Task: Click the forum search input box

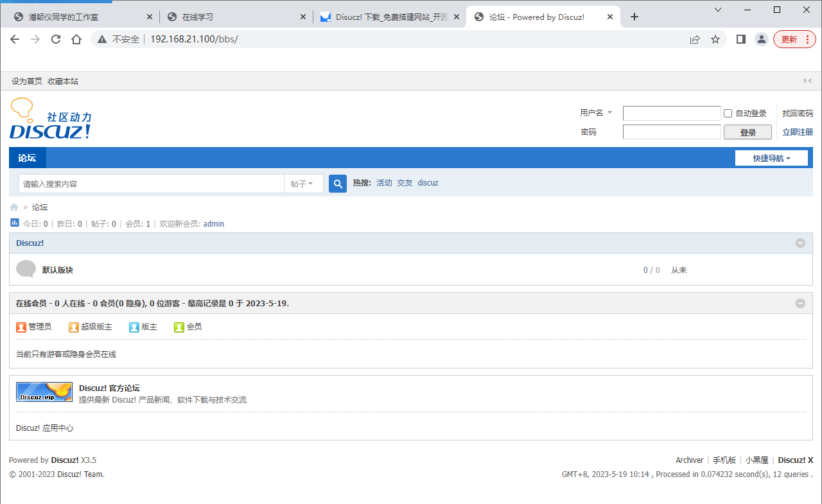Action: (152, 184)
